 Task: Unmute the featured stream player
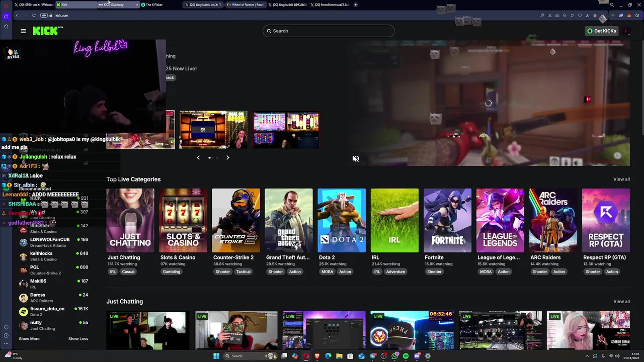[x=356, y=158]
